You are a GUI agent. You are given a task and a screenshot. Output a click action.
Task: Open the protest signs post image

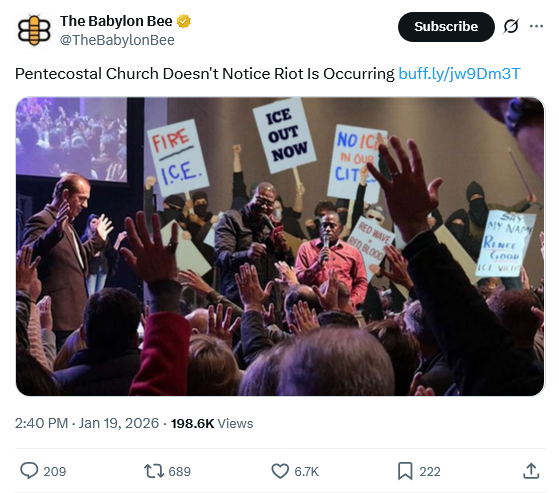pos(280,246)
